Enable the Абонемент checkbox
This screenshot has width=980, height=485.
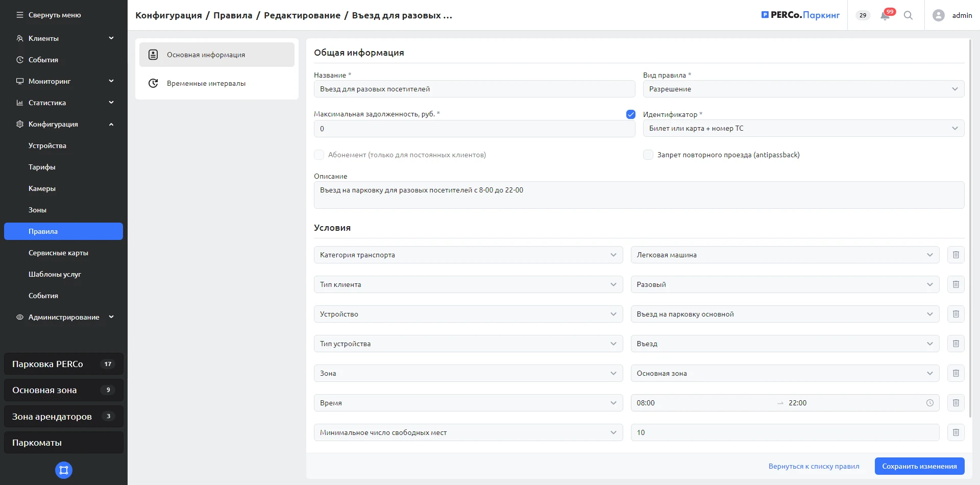(x=320, y=155)
